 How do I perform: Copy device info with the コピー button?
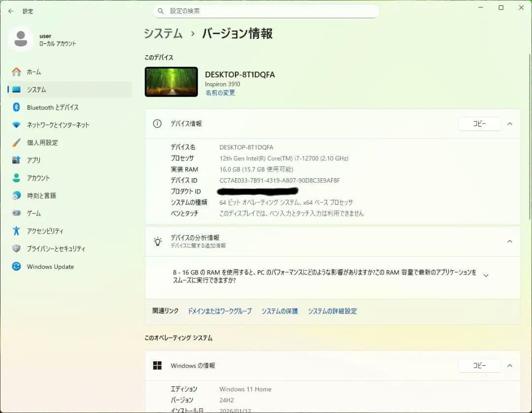tap(479, 124)
